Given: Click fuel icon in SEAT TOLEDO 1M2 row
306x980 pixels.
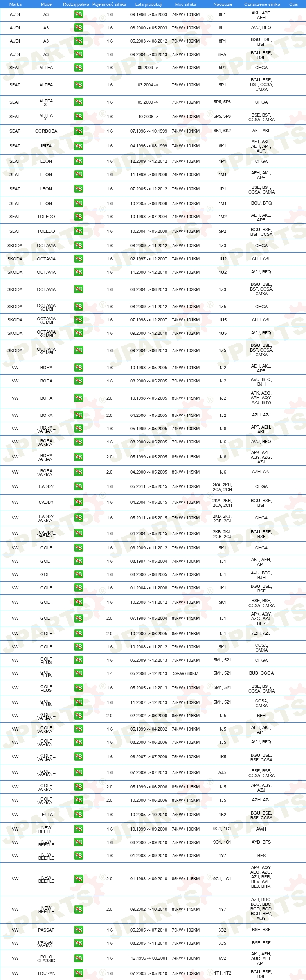Looking at the screenshot, I should (x=78, y=217).
